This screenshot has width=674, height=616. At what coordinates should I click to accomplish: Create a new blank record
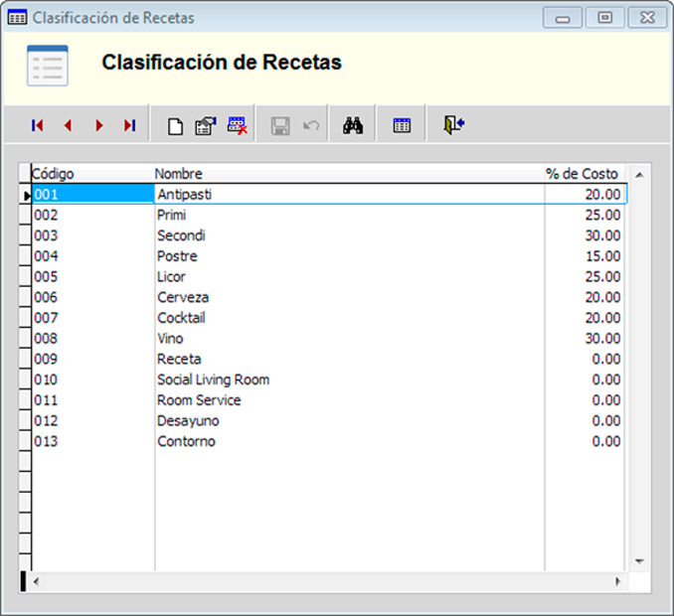(x=175, y=126)
